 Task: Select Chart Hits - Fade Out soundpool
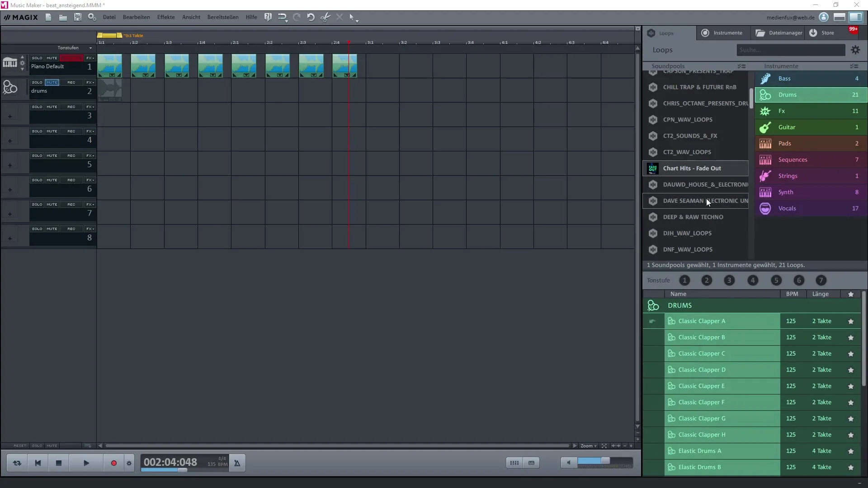coord(696,169)
